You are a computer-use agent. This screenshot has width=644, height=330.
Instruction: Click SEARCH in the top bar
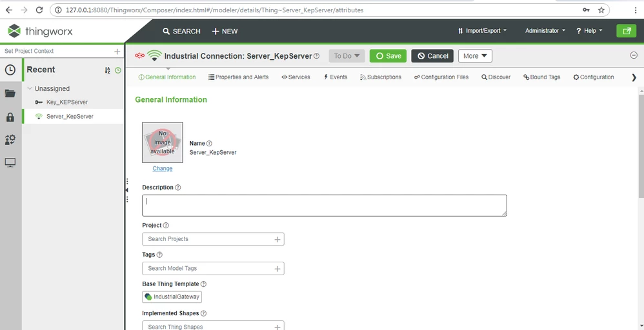pyautogui.click(x=181, y=31)
